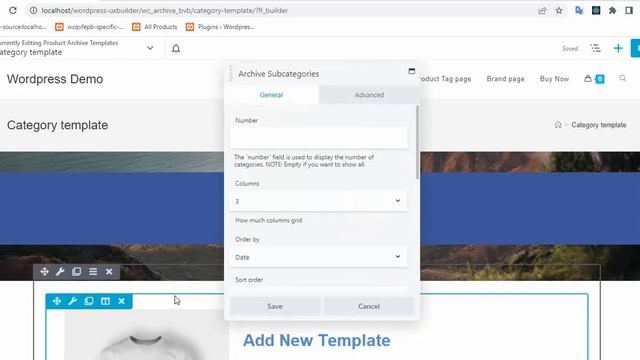Click the Category template breadcrumb text

(x=599, y=125)
